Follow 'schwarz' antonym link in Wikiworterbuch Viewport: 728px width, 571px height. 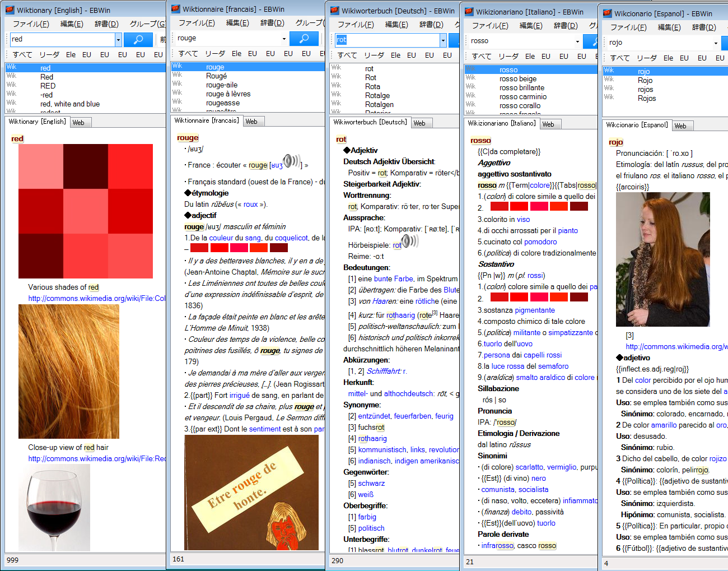tap(371, 484)
